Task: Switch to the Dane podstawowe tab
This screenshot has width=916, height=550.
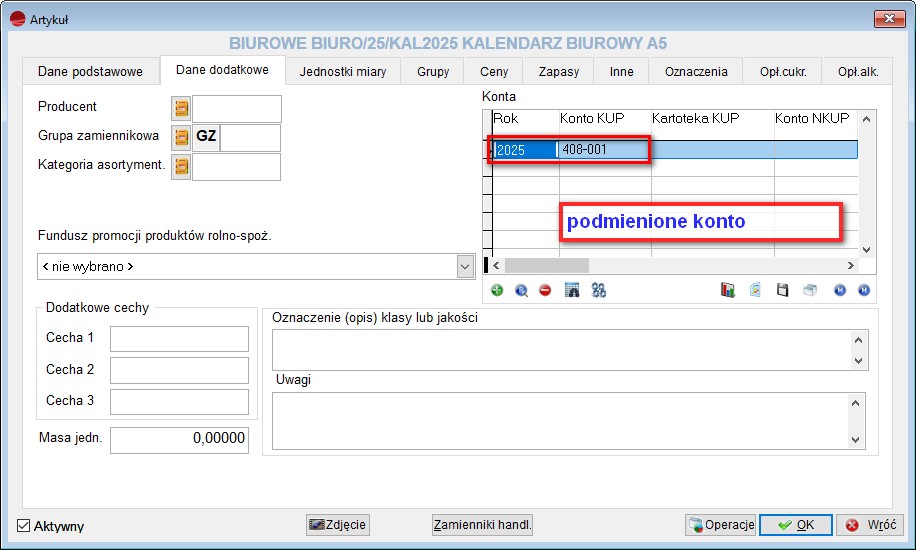Action: coord(90,72)
